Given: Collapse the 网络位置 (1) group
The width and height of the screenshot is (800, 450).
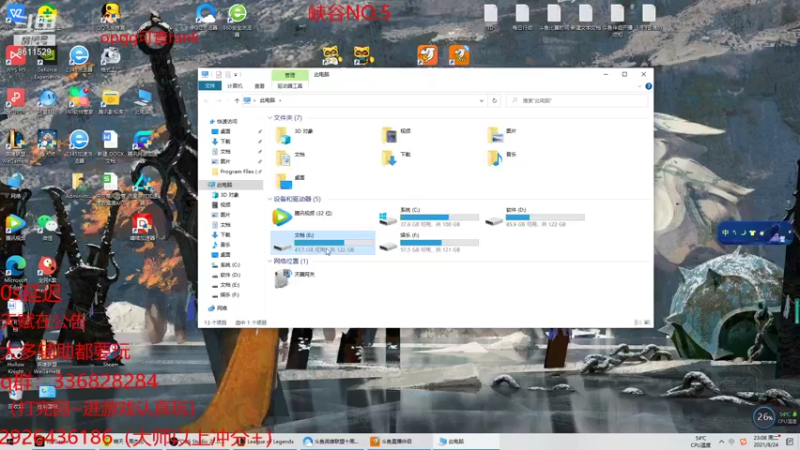Looking at the screenshot, I should 270,261.
